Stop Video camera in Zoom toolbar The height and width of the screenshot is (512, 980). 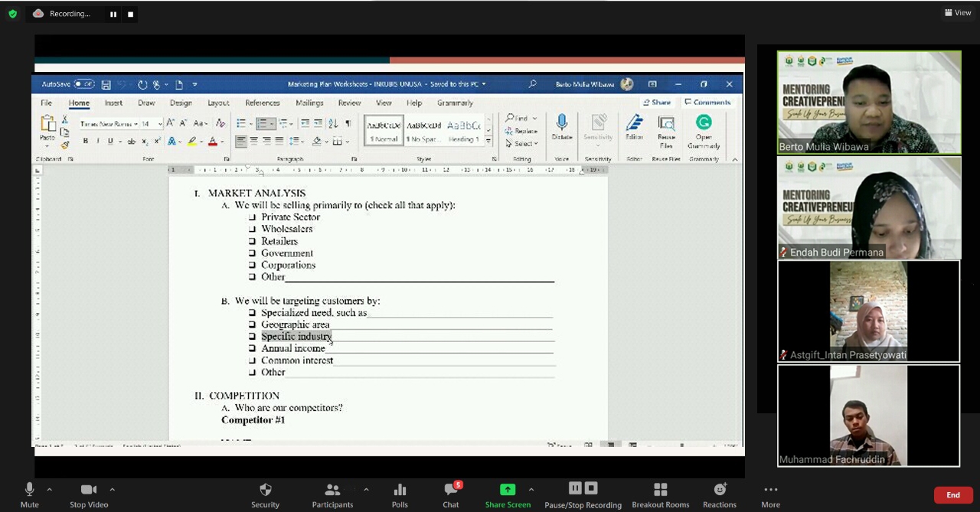point(89,494)
